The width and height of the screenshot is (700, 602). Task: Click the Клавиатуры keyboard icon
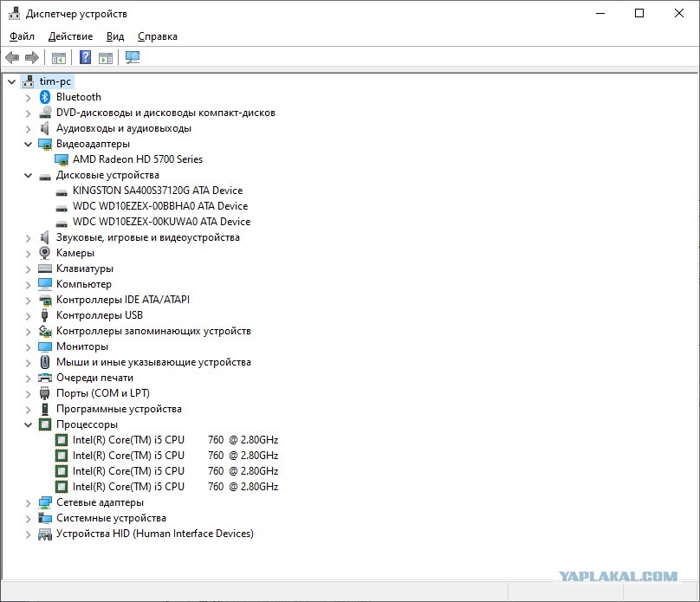click(x=45, y=269)
